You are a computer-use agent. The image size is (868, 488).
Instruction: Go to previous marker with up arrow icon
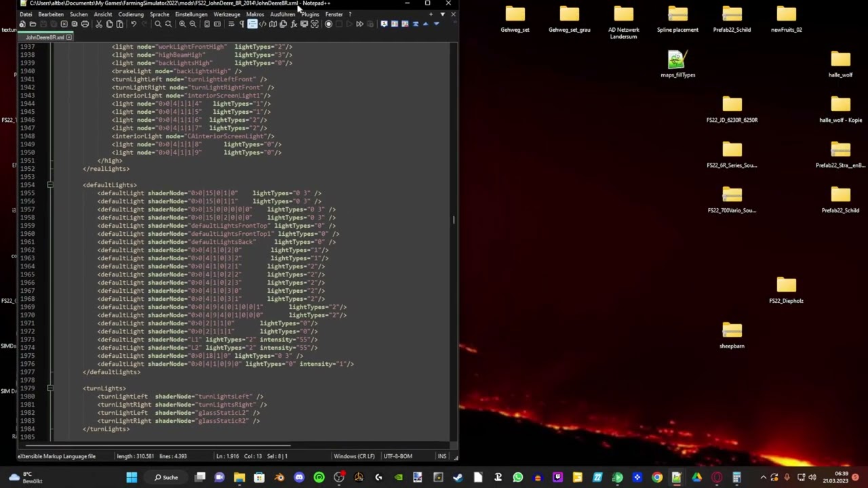pos(426,24)
